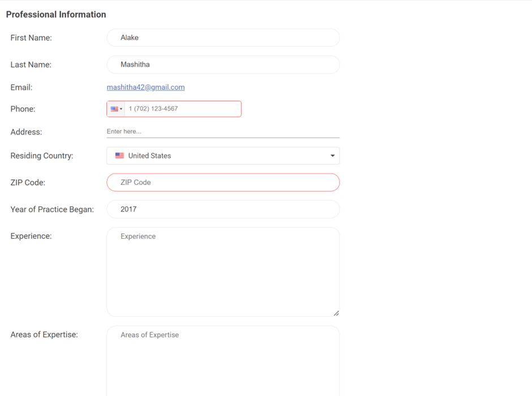Select the Last Name field containing Mashitha
The height and width of the screenshot is (396, 532).
pyautogui.click(x=223, y=64)
